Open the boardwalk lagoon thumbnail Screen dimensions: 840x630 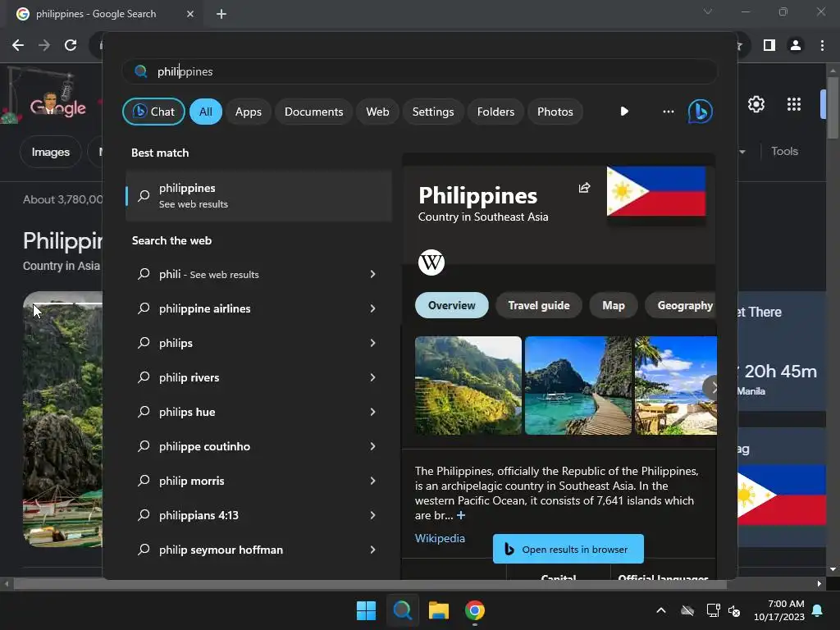click(x=578, y=386)
